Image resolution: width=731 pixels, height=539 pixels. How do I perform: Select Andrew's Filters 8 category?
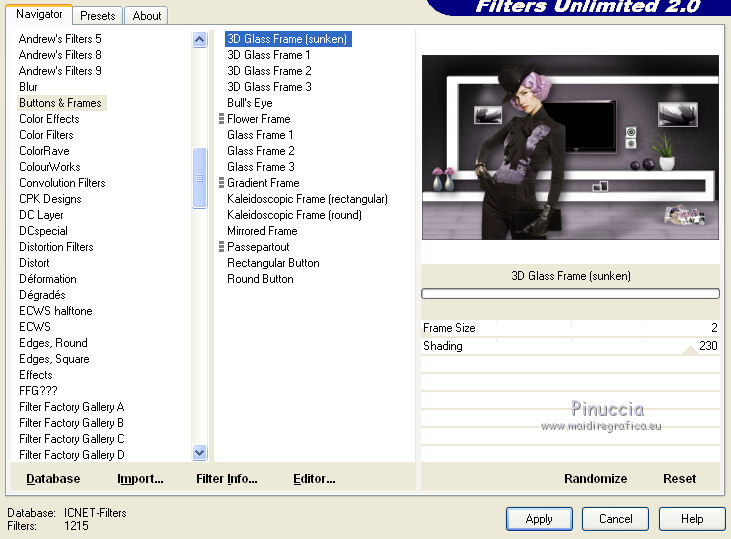60,55
